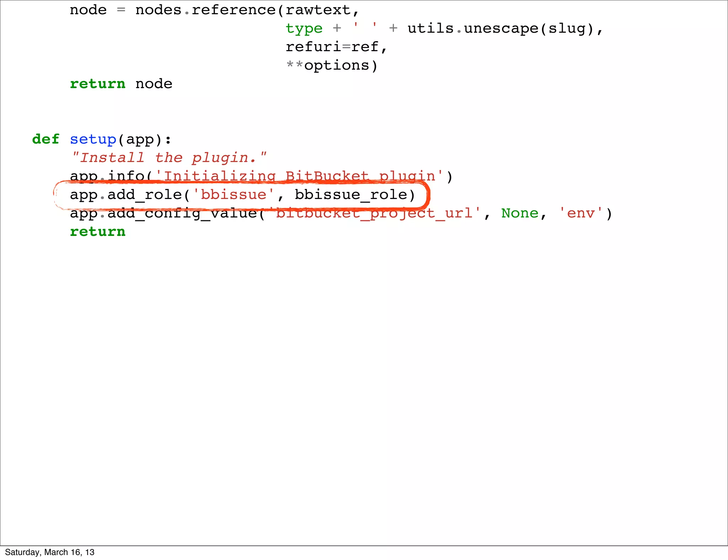Click the 'return node' line
Image resolution: width=728 pixels, height=560 pixels.
point(121,84)
